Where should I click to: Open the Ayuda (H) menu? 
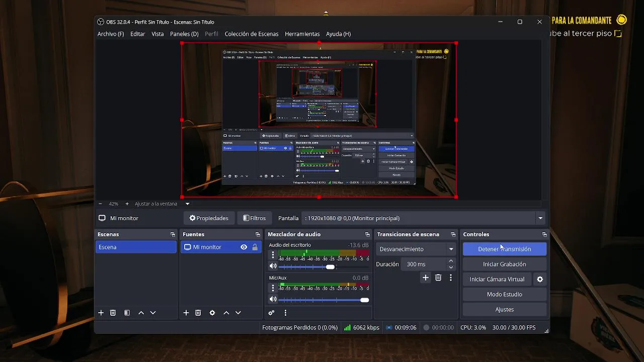click(x=339, y=34)
